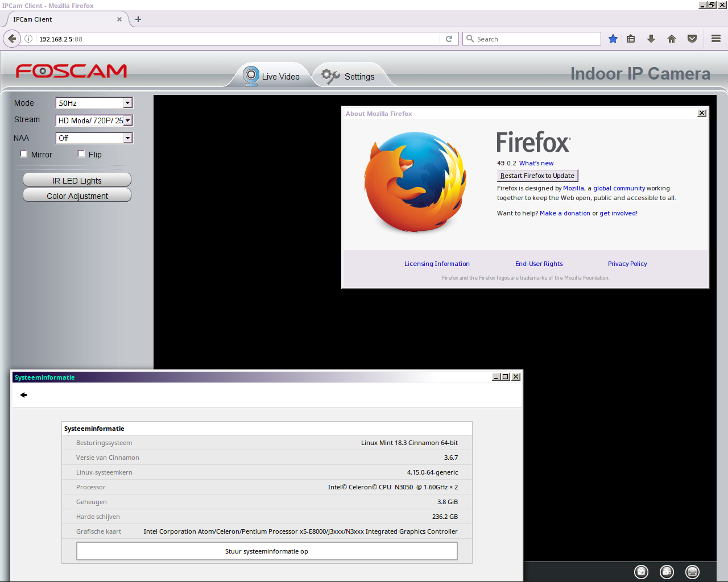Take a snapshot with the camera icon
728x582 pixels.
pyautogui.click(x=641, y=572)
